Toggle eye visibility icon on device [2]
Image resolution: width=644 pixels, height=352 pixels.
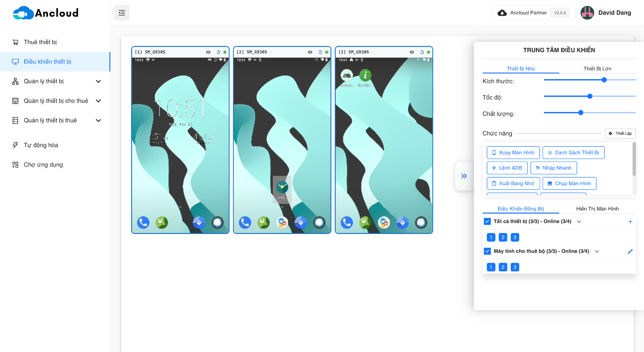[x=310, y=52]
